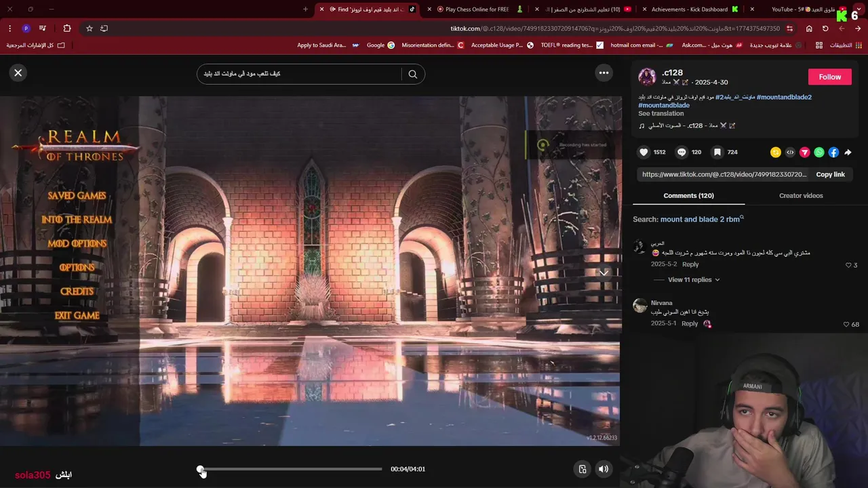This screenshot has width=868, height=488.
Task: Reload the page with the refresh icon
Action: coord(825,28)
